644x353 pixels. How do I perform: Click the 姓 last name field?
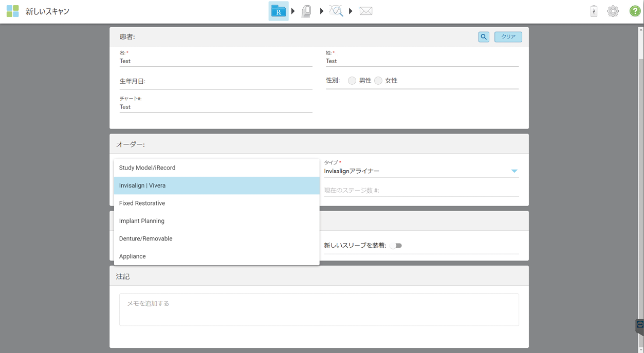pyautogui.click(x=422, y=61)
